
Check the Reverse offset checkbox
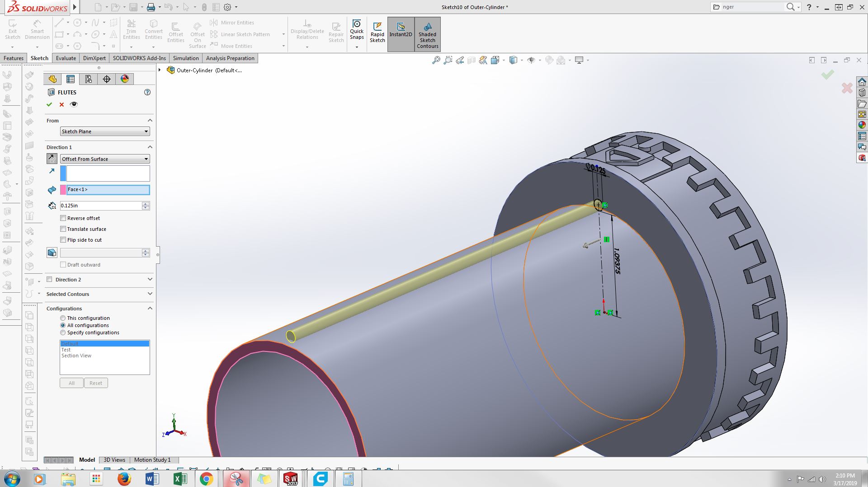click(x=63, y=218)
